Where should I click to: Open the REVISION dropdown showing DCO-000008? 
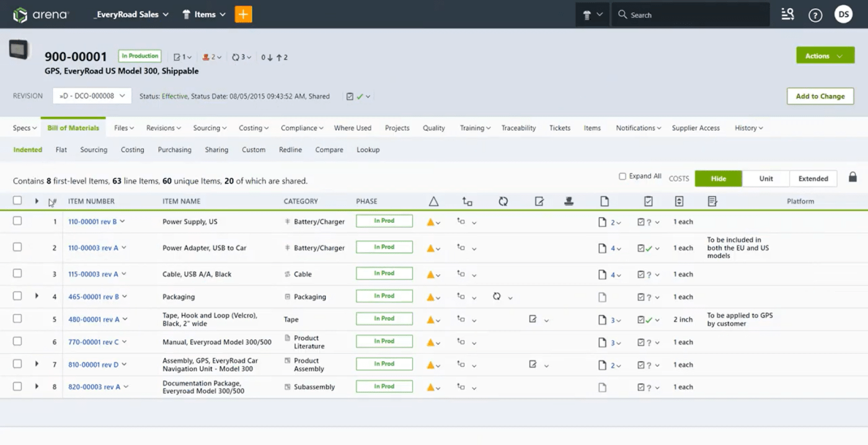(91, 96)
